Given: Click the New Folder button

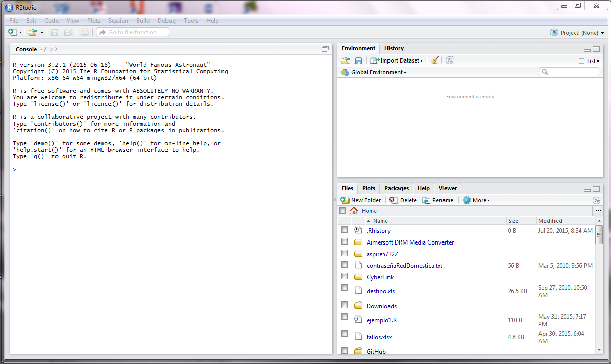Looking at the screenshot, I should pos(361,200).
